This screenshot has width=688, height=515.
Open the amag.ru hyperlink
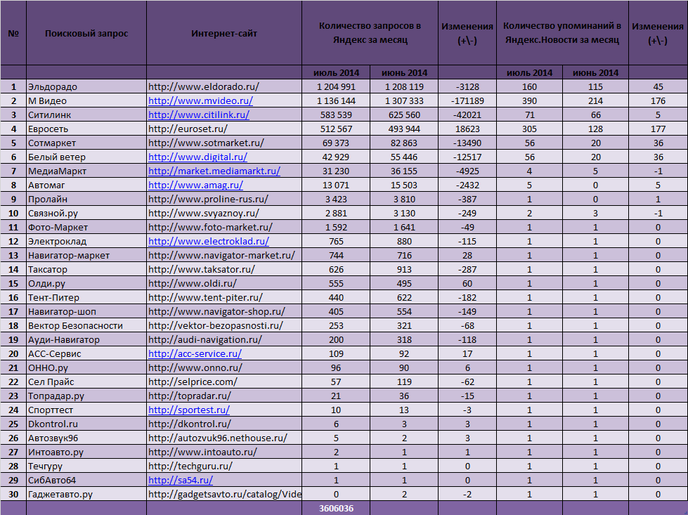click(195, 185)
